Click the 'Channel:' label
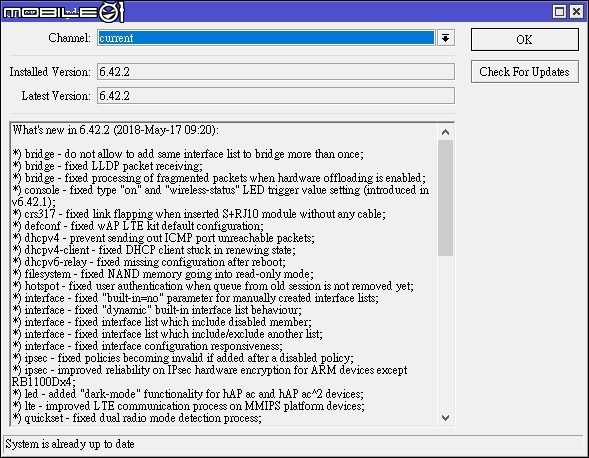This screenshot has width=589, height=458. (69, 38)
